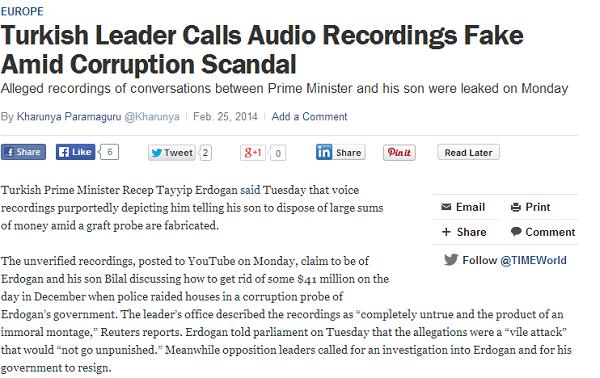Click the Add a Comment link
This screenshot has width=600, height=378.
309,116
